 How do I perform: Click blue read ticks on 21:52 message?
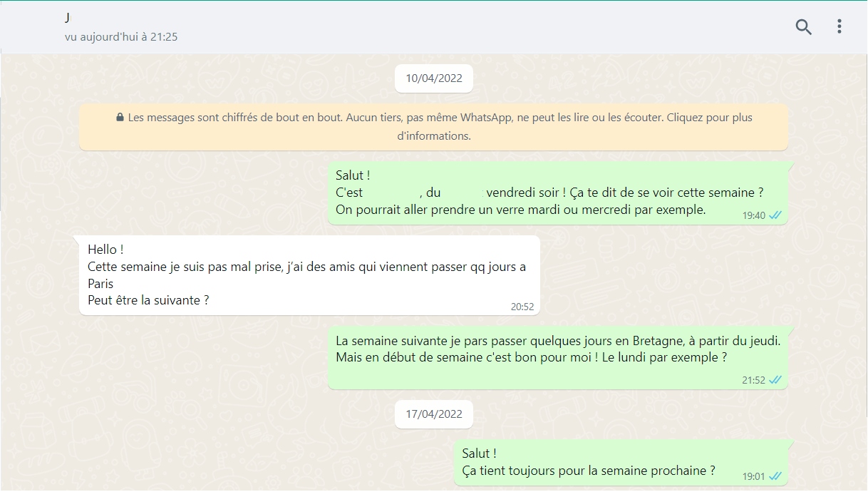coord(775,380)
